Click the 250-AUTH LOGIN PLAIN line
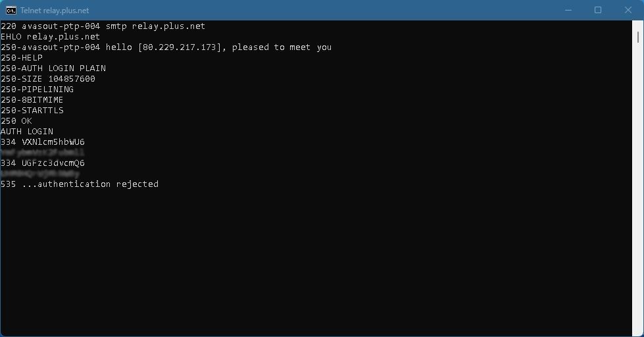 tap(53, 68)
